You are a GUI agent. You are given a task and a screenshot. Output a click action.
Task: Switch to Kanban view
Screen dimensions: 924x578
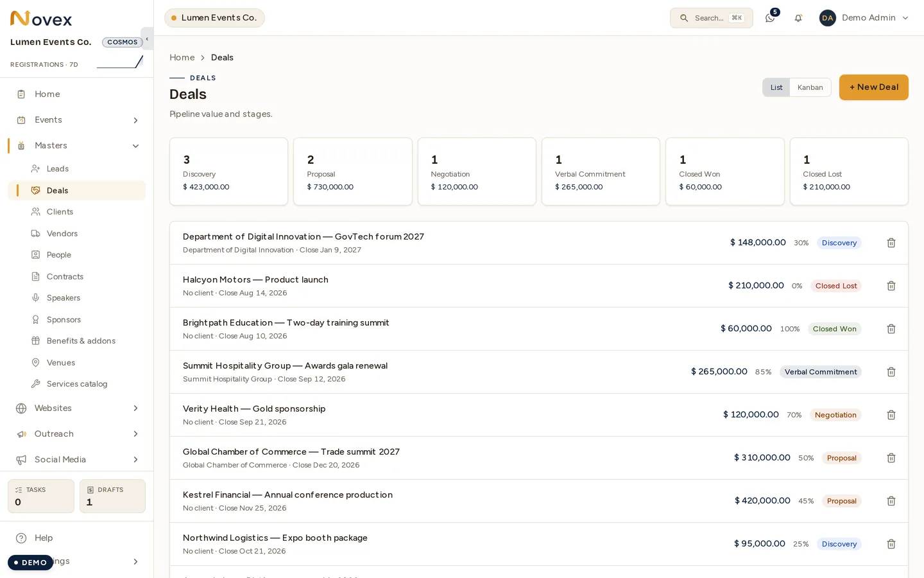(810, 87)
